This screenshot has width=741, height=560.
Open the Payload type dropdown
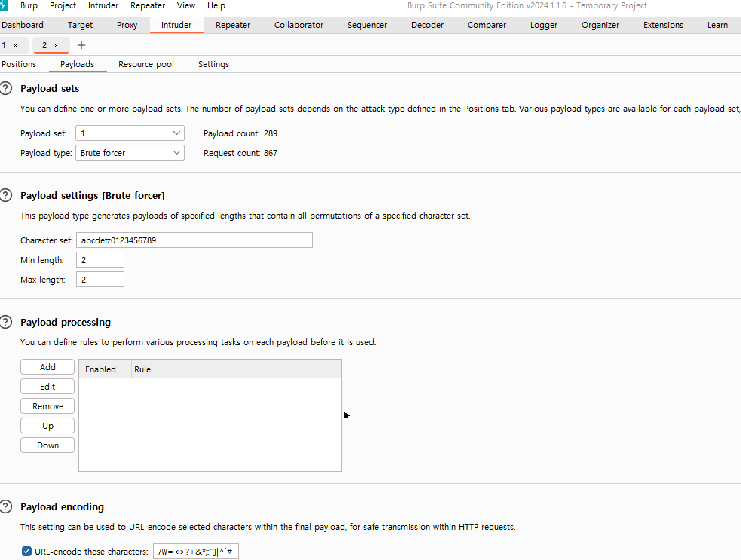click(130, 153)
